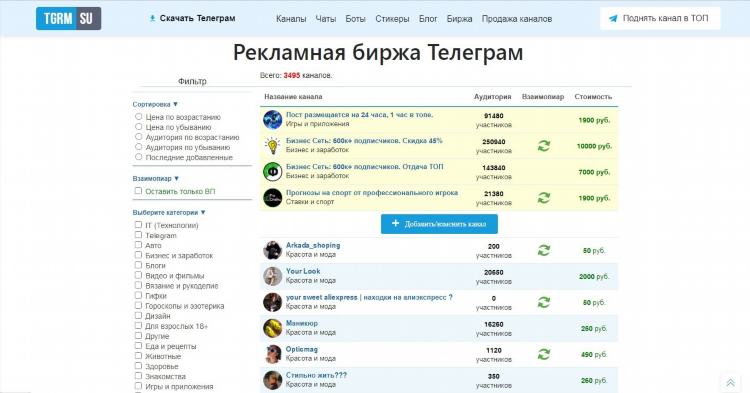
Task: Click mutual PR icon in Бизнес Сеть Скидка 45% row
Action: [x=543, y=145]
